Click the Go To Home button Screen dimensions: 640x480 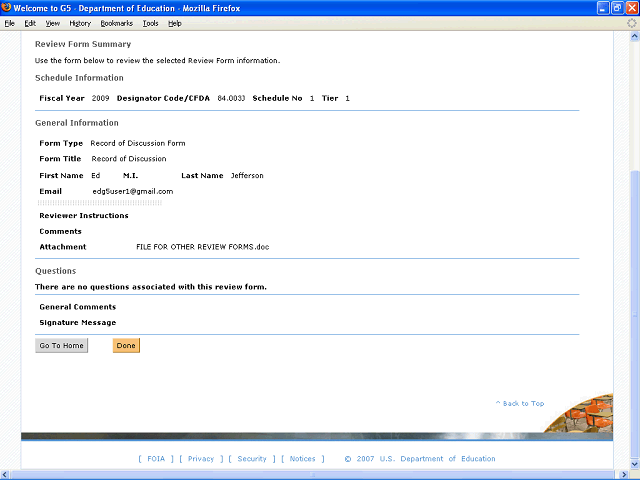62,345
